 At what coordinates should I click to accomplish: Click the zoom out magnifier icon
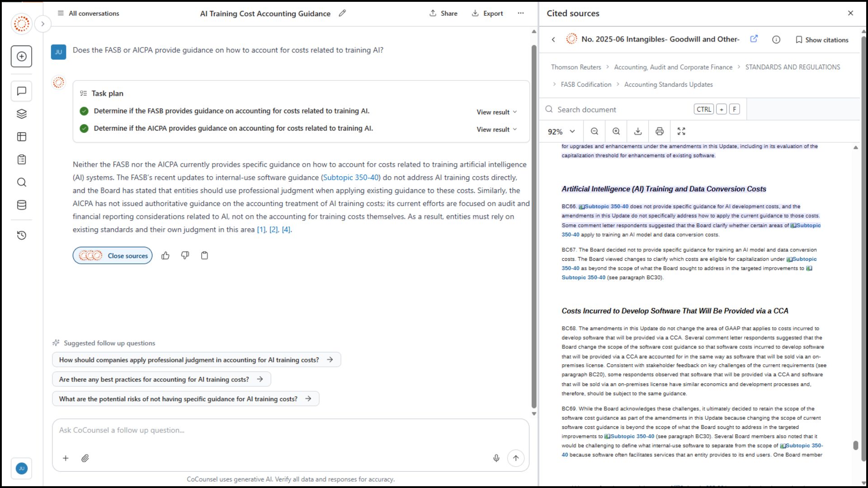[x=594, y=131]
